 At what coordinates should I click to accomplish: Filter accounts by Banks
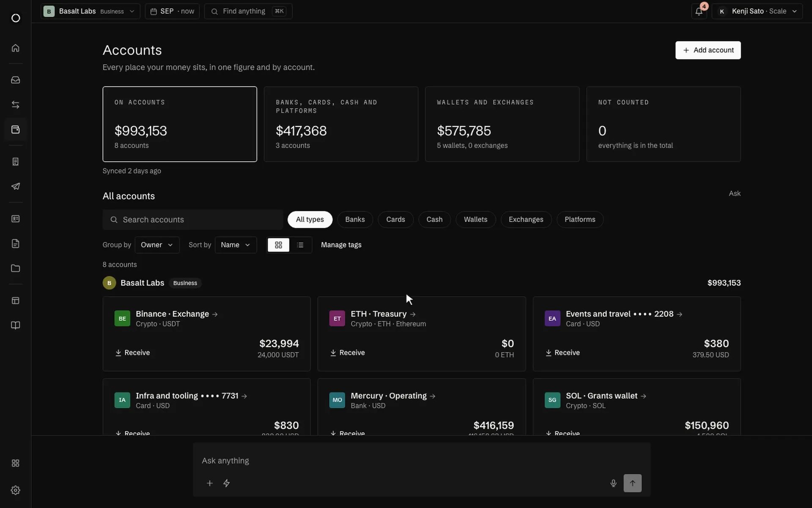[x=355, y=219]
